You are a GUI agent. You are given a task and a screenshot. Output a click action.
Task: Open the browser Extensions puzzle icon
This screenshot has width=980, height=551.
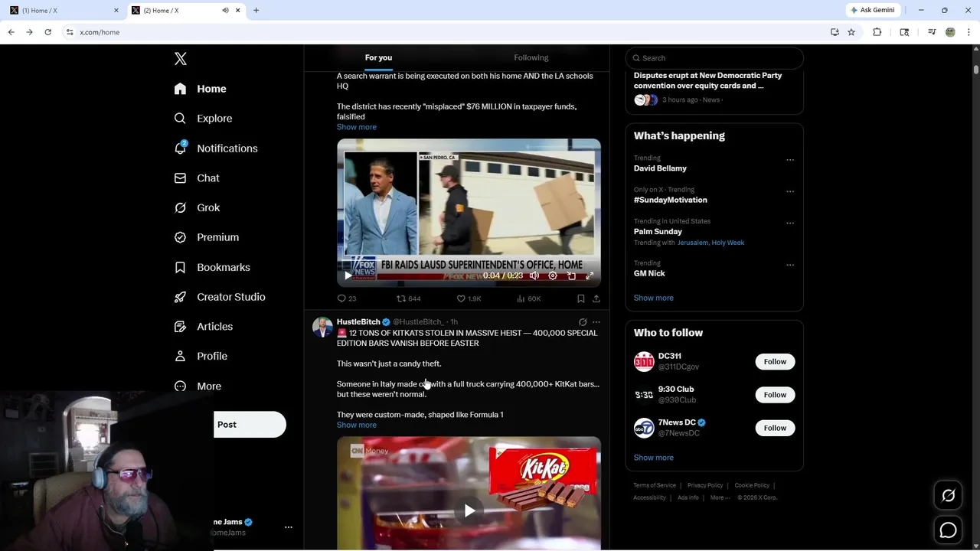(877, 32)
